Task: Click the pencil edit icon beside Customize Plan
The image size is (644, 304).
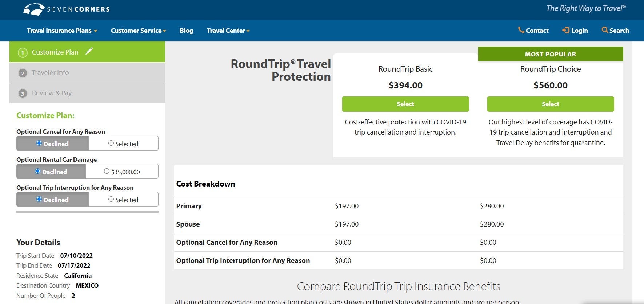Action: (x=89, y=51)
